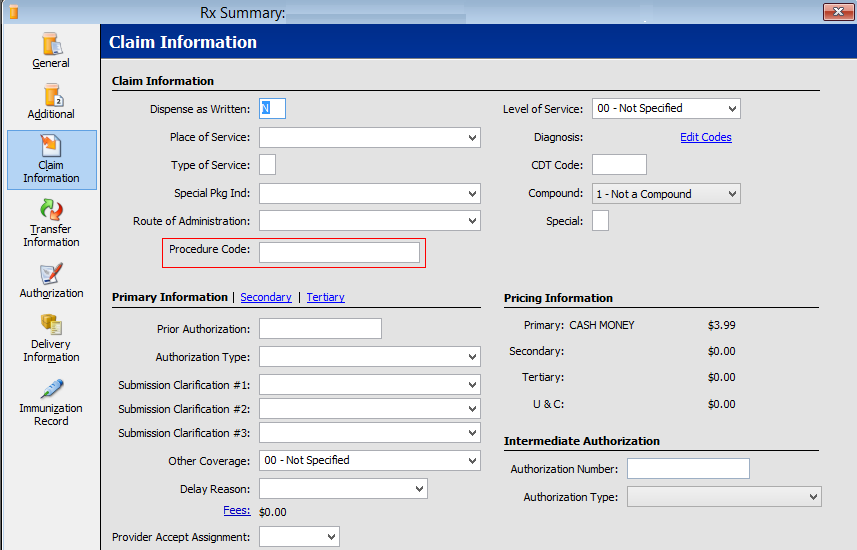
Task: Switch to the Secondary information tab
Action: tap(266, 297)
